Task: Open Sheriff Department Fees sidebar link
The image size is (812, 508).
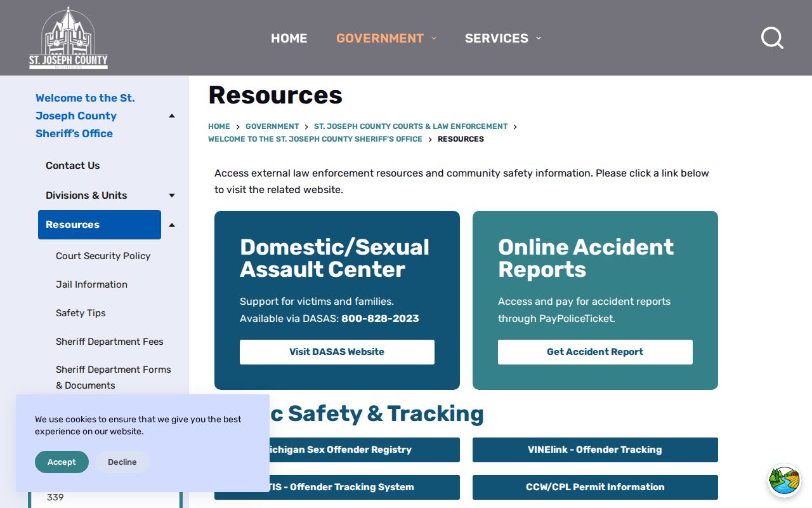Action: pos(110,342)
